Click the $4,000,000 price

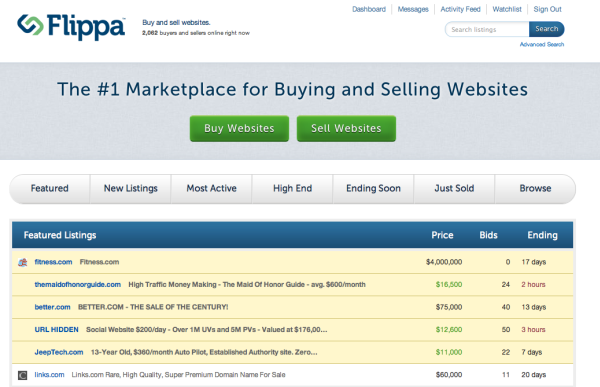point(444,262)
